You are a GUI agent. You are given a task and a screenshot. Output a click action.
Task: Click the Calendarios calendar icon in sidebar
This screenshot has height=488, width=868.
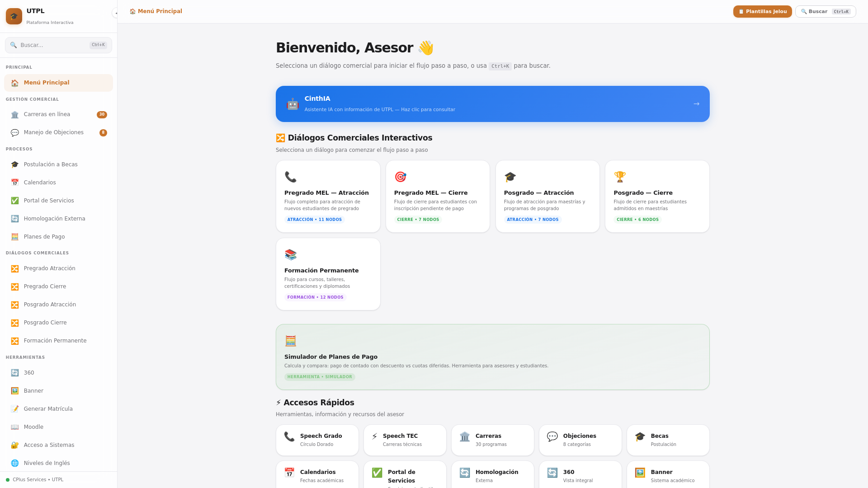click(15, 183)
